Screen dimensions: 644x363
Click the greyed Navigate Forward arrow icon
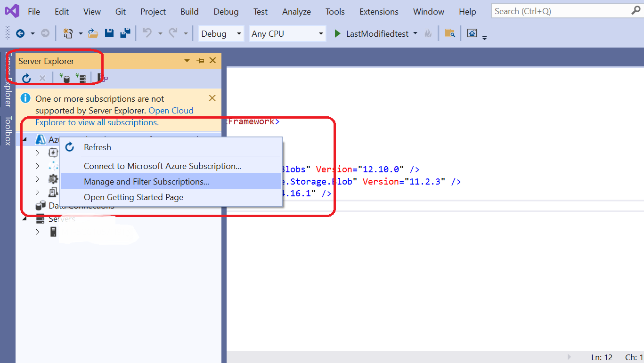(x=45, y=33)
